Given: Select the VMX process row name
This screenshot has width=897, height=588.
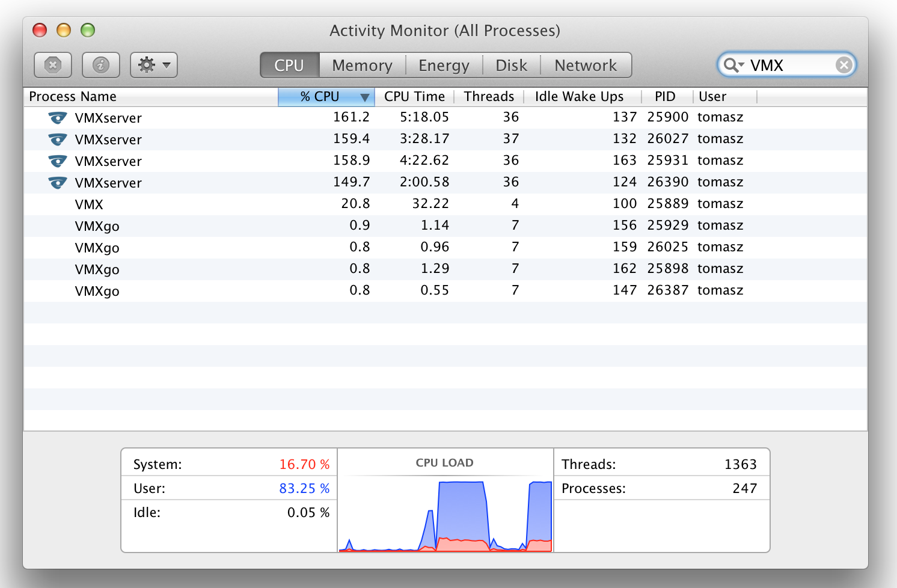Looking at the screenshot, I should [x=89, y=204].
